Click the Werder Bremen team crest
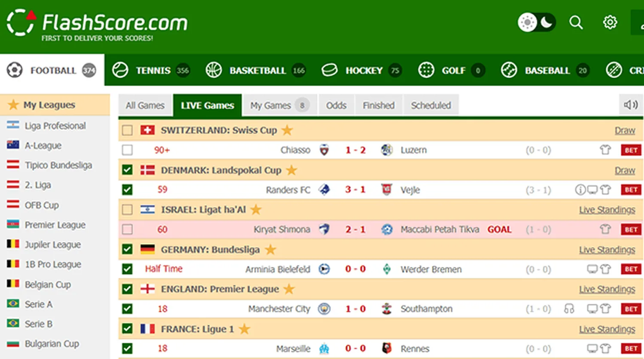This screenshot has height=359, width=644. 387,269
